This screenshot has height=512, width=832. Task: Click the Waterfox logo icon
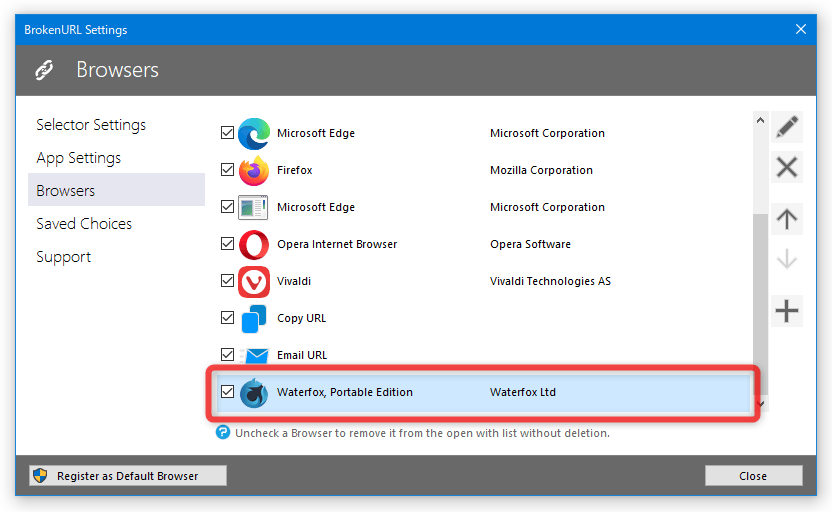pos(254,393)
